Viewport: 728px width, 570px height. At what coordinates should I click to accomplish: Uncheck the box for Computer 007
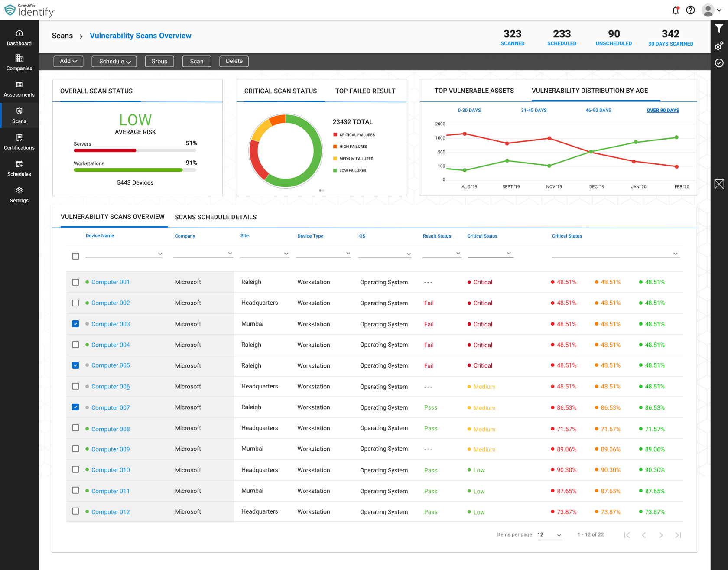75,407
